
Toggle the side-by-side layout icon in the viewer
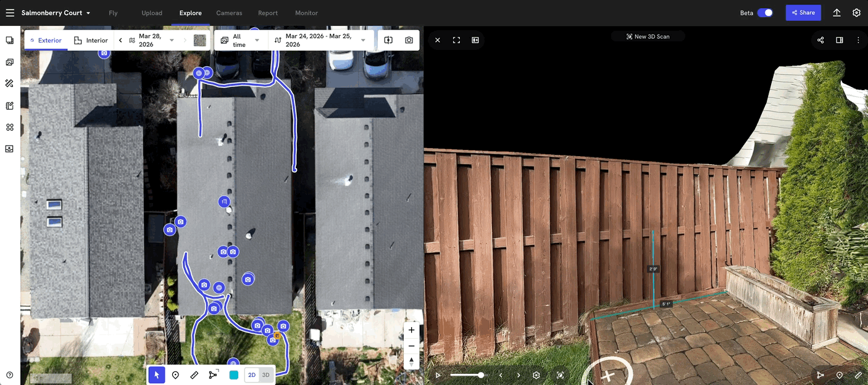point(475,40)
